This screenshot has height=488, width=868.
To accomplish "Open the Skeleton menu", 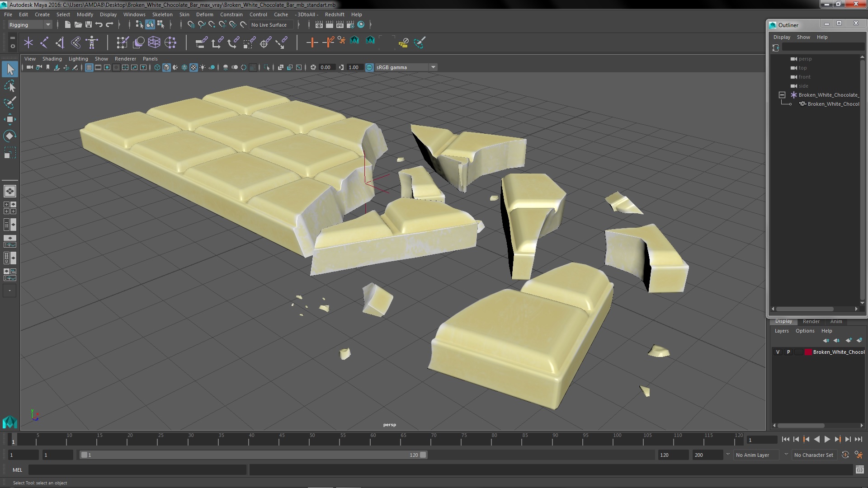I will 162,14.
